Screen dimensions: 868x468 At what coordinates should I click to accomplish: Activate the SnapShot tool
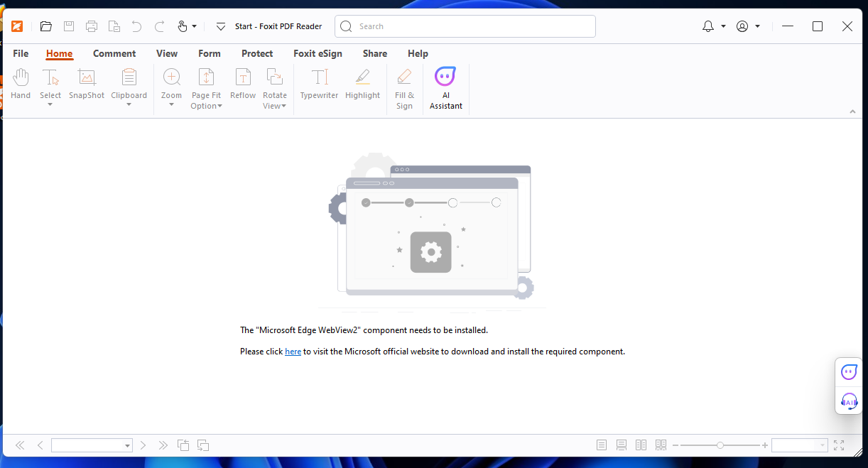pos(87,84)
